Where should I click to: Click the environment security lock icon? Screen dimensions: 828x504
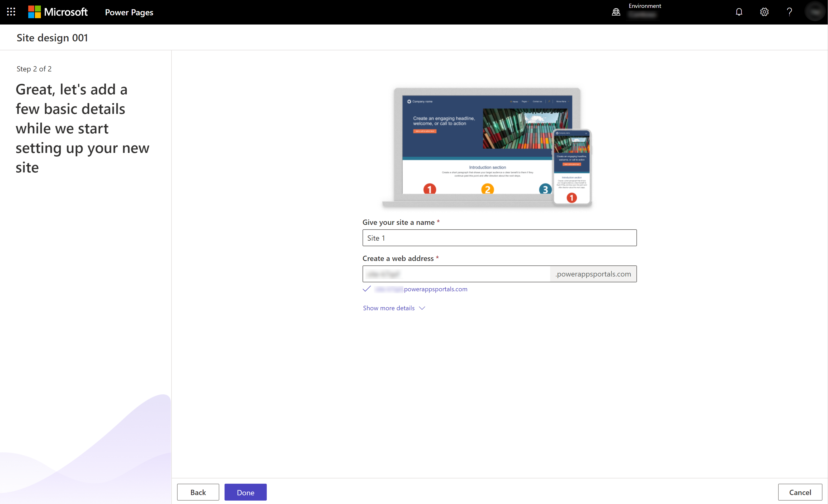click(x=616, y=12)
